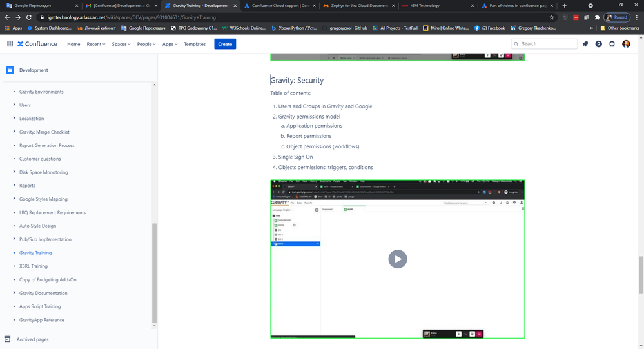Click the Gravity: Security heading
Image resolution: width=644 pixels, height=349 pixels.
297,80
